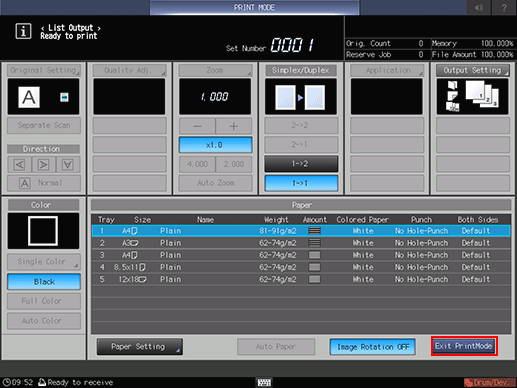Select the right-pointing direction arrow icon
The image size is (517, 388).
point(44,164)
